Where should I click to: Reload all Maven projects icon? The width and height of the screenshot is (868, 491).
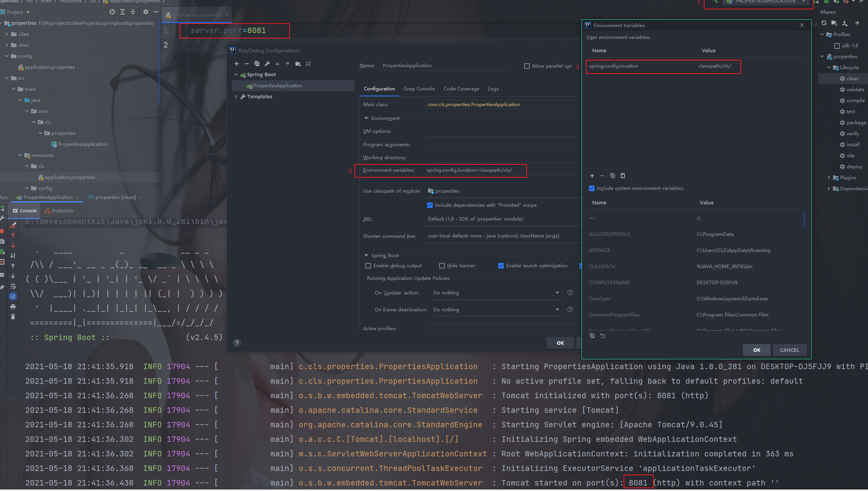coord(824,23)
